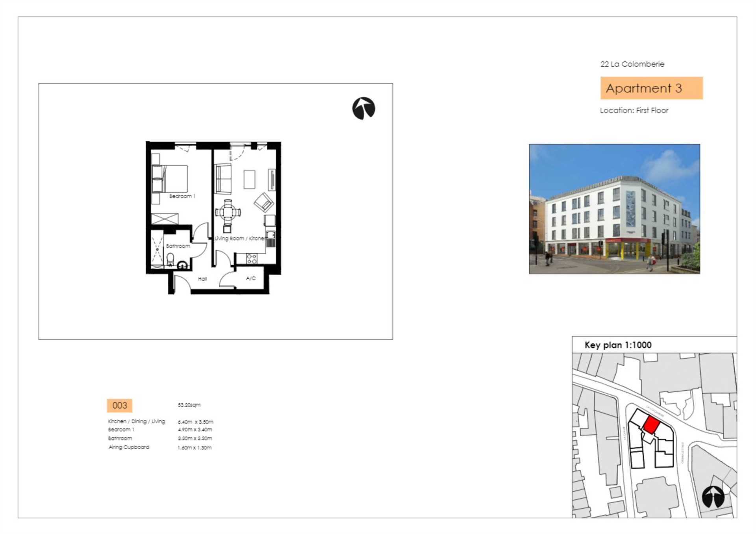Viewport: 756px width, 534px height.
Task: Click the red highlighted apartment on key plan
Action: pyautogui.click(x=651, y=425)
